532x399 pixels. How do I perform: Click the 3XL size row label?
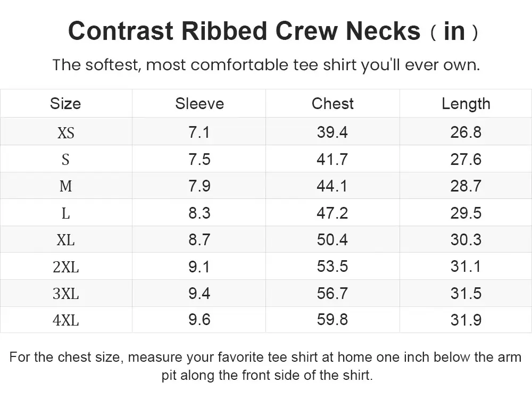tap(65, 294)
